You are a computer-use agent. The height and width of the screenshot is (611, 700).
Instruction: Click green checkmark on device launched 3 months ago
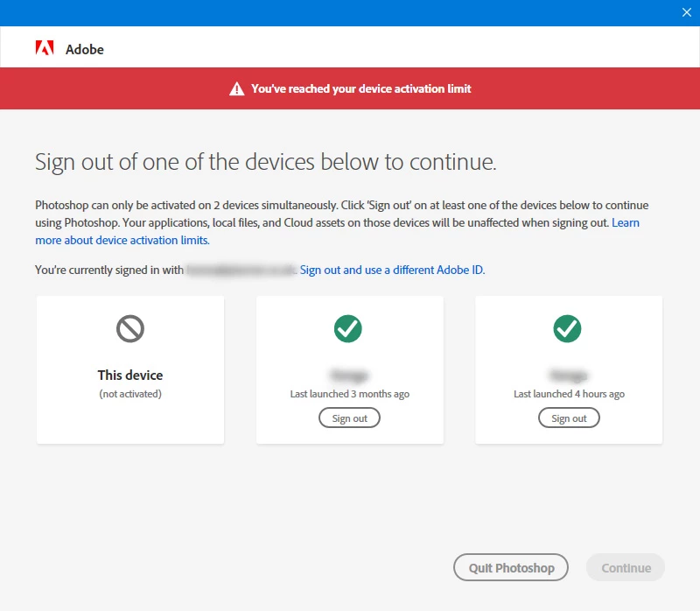[347, 329]
